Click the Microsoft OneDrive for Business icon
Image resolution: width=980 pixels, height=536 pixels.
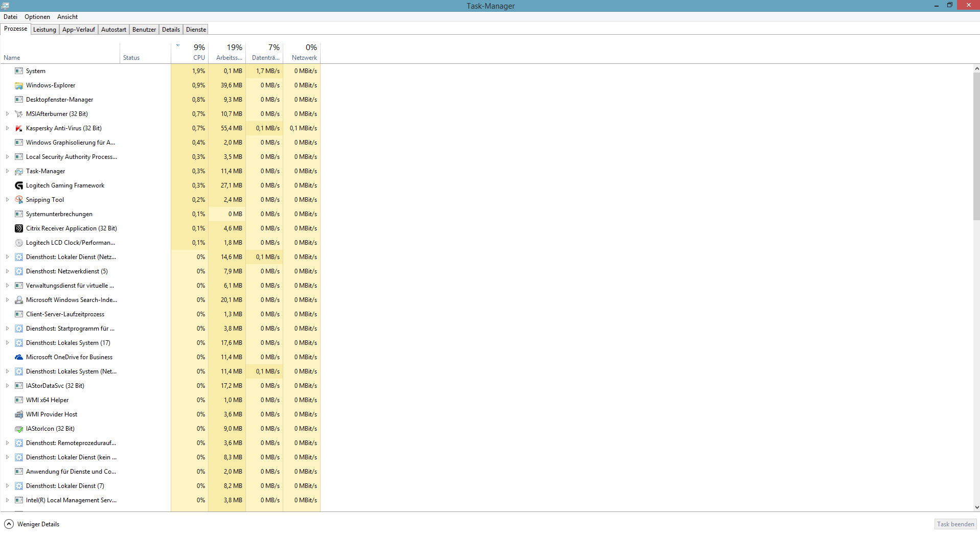point(19,357)
